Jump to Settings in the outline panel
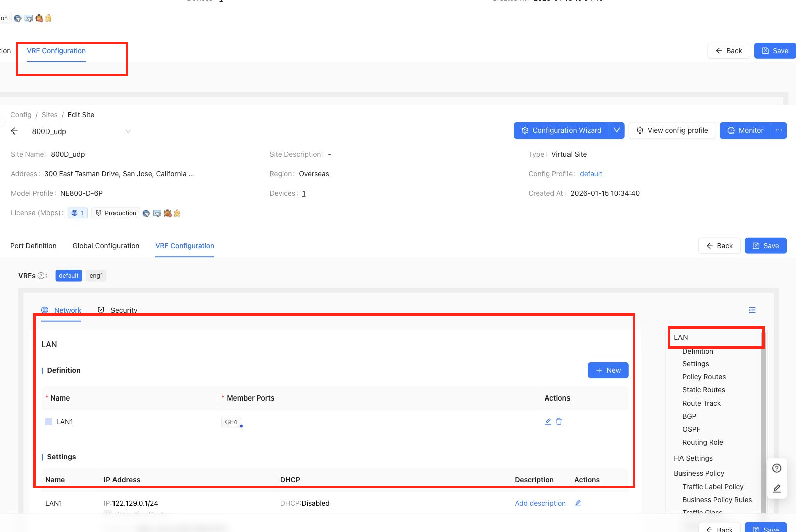This screenshot has height=532, width=796. (x=696, y=364)
